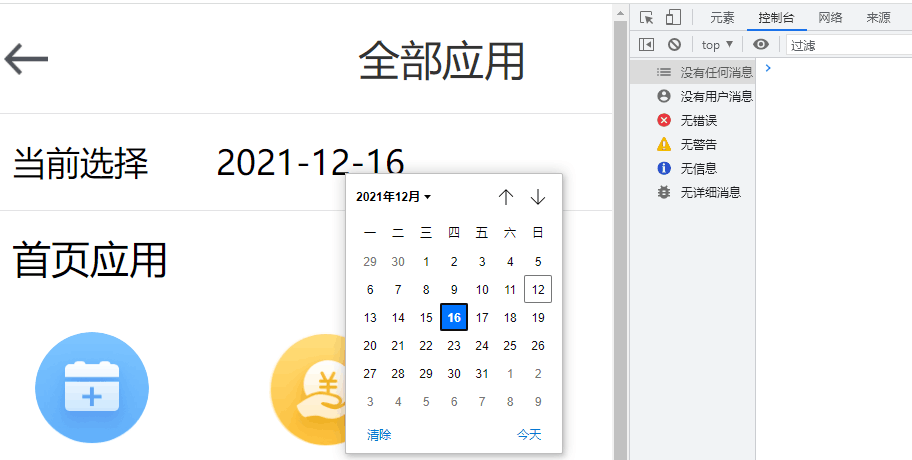912x460 pixels.
Task: Select 无错误 in console sidebar
Action: pos(699,120)
